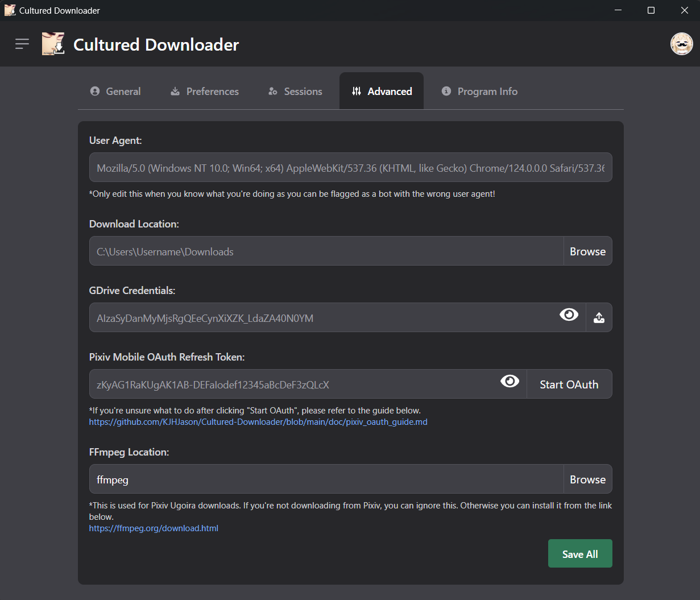700x600 pixels.
Task: Click the FFmpeg Location input field
Action: [x=326, y=479]
